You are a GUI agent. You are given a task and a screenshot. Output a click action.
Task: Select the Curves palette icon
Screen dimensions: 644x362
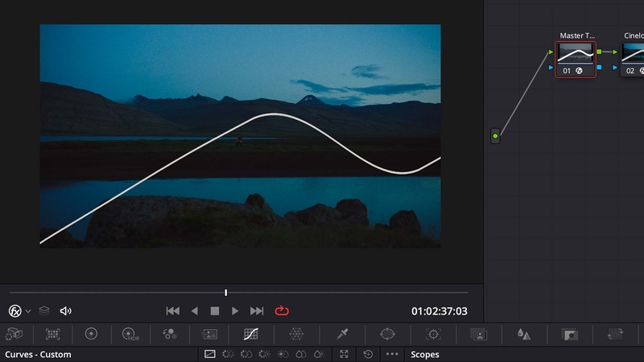[250, 333]
